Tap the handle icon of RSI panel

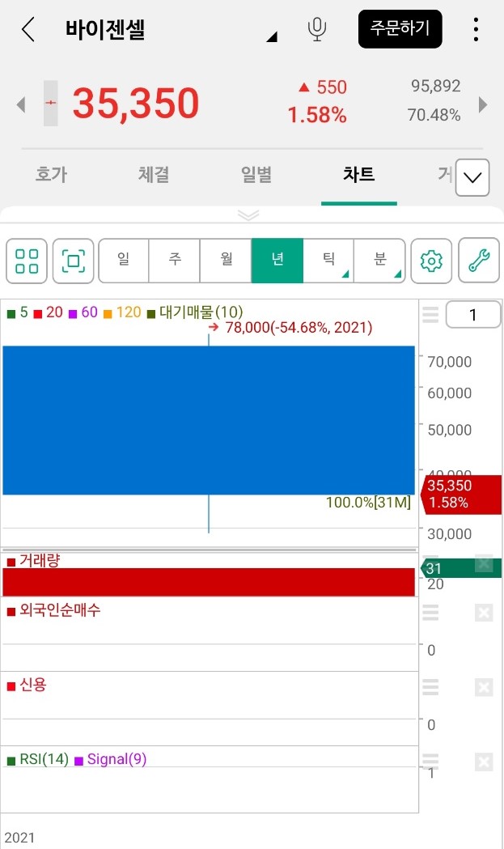click(x=430, y=760)
